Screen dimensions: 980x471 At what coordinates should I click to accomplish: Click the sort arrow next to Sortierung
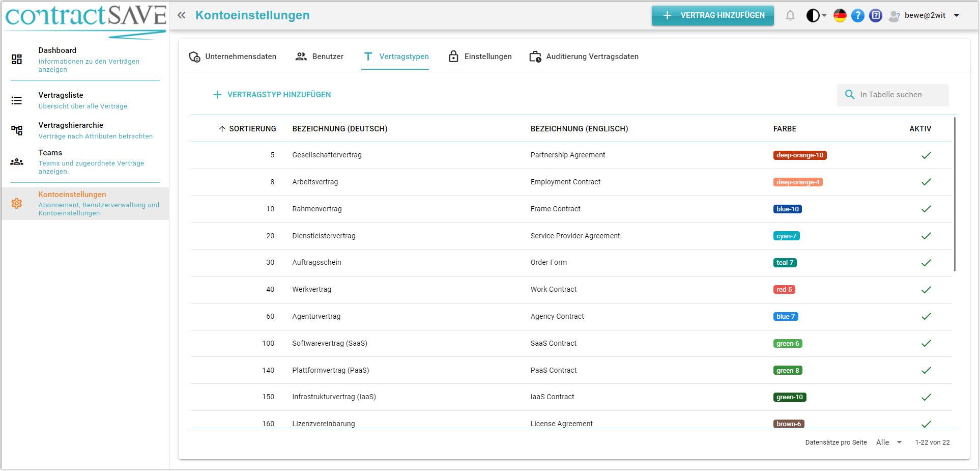pos(222,129)
